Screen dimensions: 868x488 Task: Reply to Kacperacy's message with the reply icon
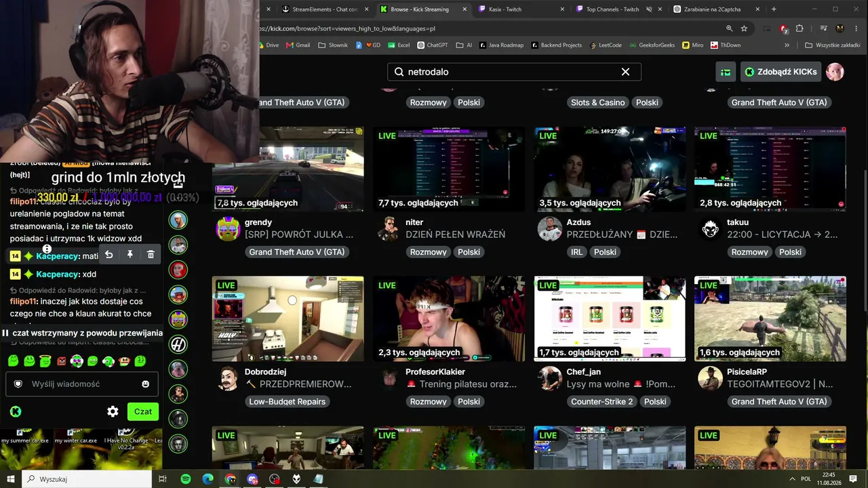(x=108, y=255)
